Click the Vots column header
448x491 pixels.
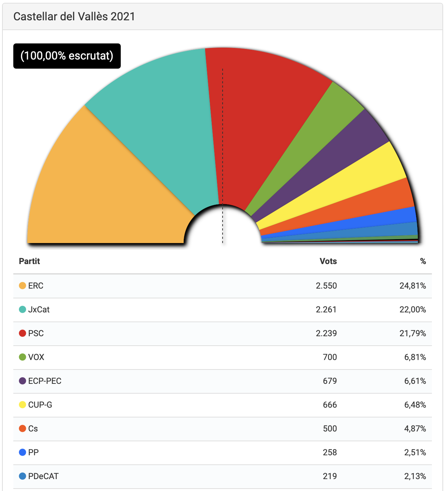coord(328,261)
